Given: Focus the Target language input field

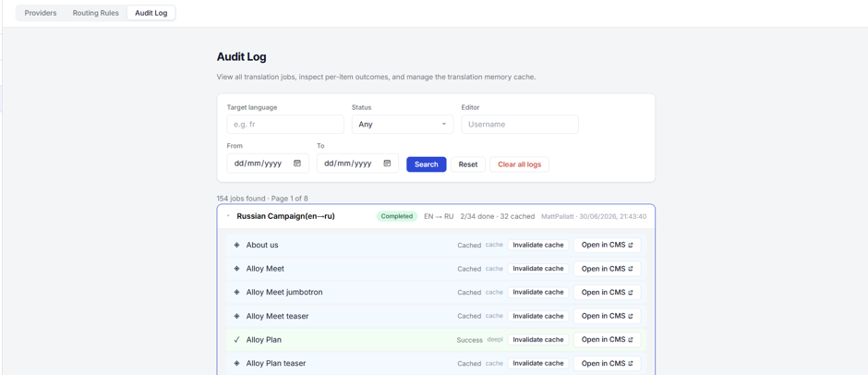Looking at the screenshot, I should tap(285, 124).
